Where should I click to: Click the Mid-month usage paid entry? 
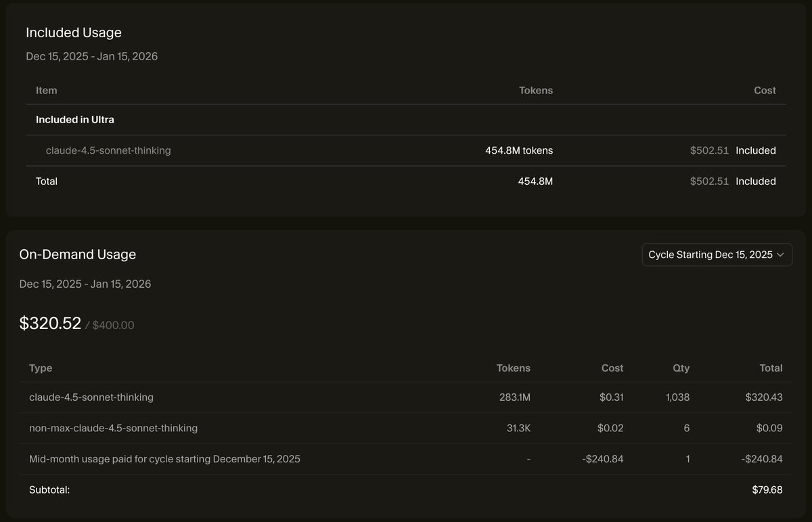coord(164,458)
